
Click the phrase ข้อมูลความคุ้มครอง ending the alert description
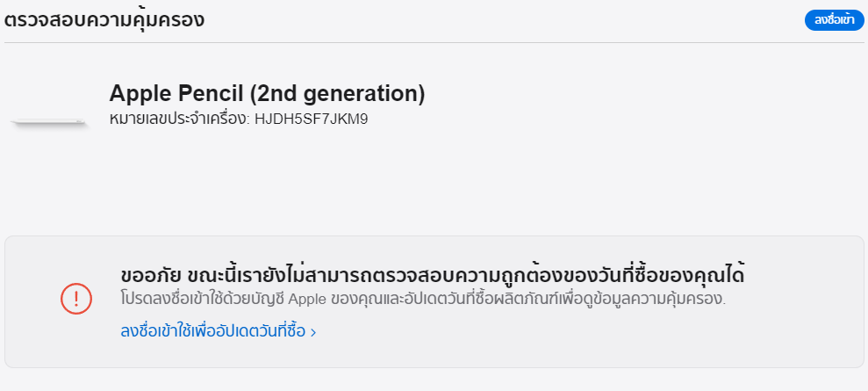click(x=655, y=299)
